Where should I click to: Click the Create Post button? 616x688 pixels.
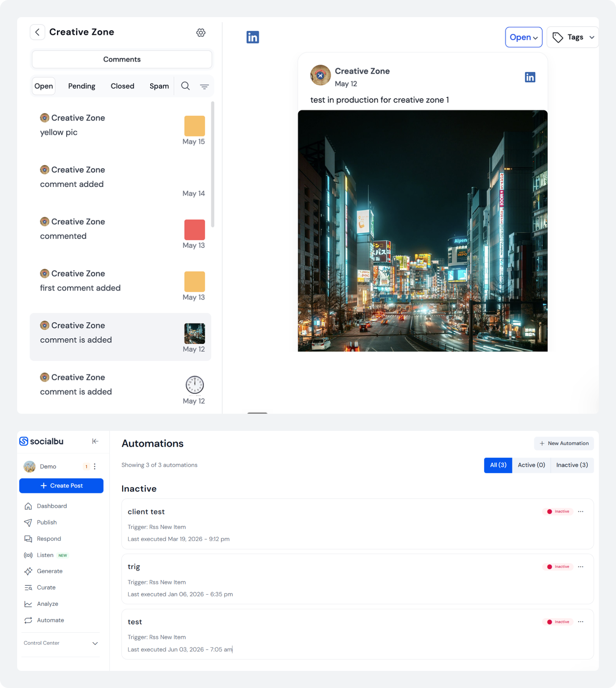[x=61, y=486]
